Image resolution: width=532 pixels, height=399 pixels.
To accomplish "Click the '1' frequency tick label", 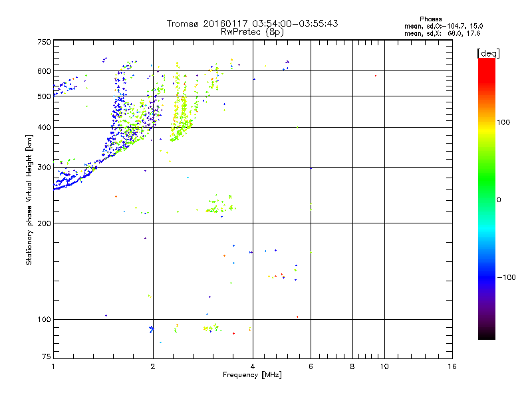I will pyautogui.click(x=53, y=366).
